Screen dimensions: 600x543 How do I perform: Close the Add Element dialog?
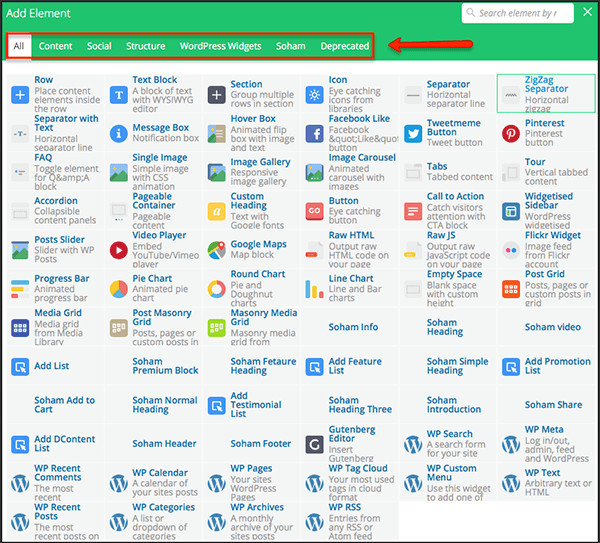tap(588, 12)
